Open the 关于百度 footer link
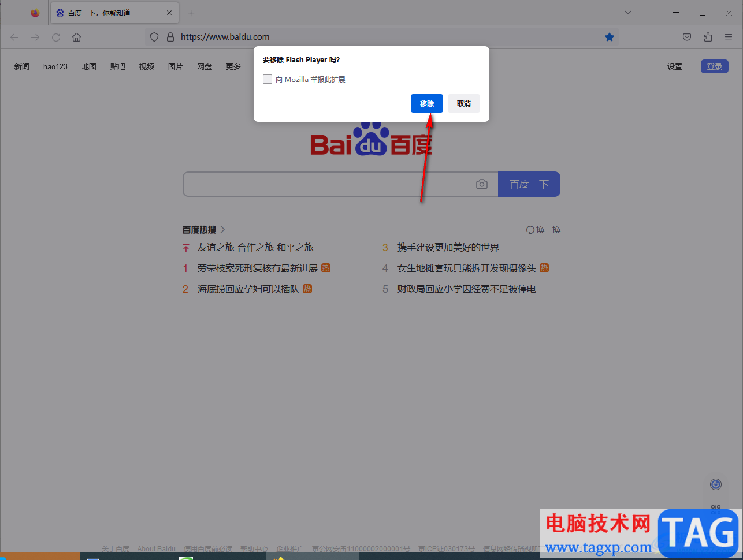 pyautogui.click(x=116, y=548)
